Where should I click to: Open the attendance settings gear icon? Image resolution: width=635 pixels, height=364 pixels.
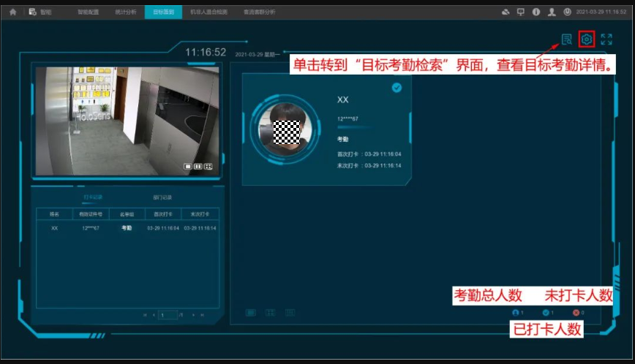tap(586, 39)
